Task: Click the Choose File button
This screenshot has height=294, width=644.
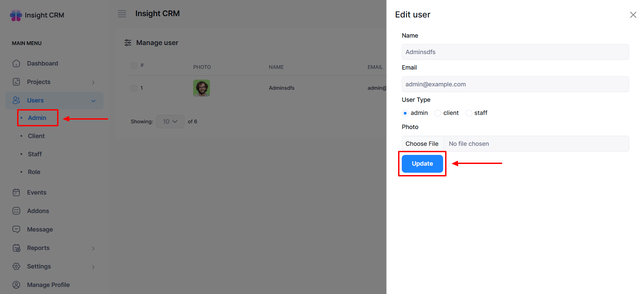Action: [422, 144]
